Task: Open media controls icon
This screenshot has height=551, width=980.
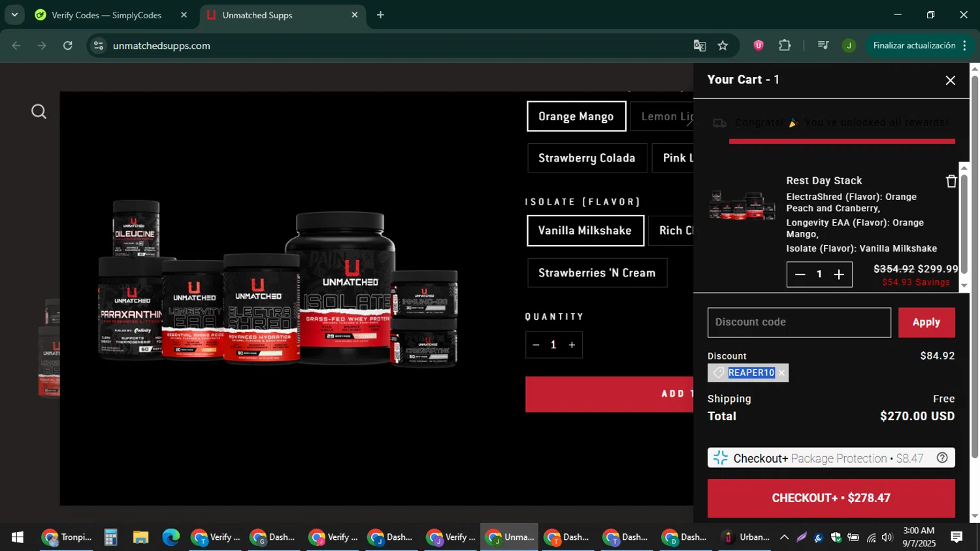Action: [x=823, y=46]
